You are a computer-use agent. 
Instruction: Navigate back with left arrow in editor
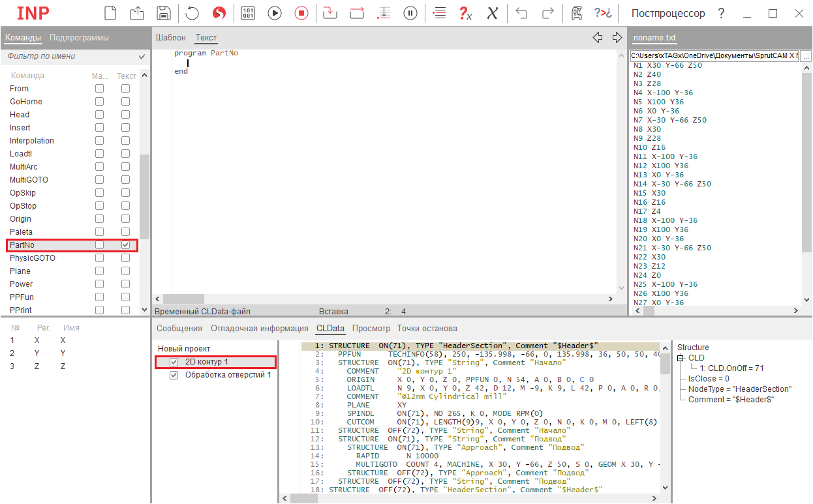pyautogui.click(x=597, y=38)
